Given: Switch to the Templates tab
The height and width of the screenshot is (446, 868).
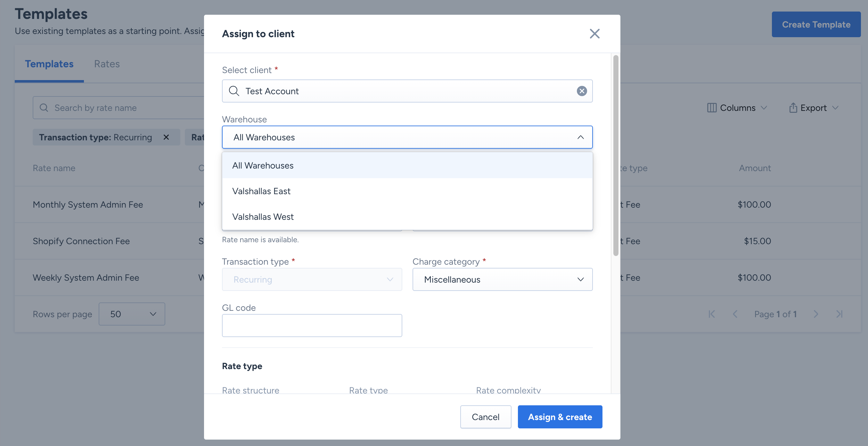Looking at the screenshot, I should click(x=49, y=64).
